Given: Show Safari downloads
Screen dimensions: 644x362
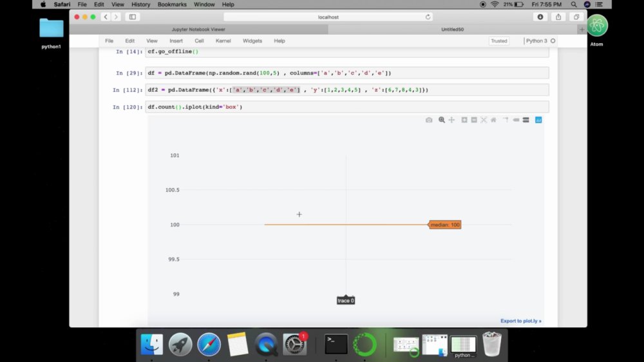Looking at the screenshot, I should (x=540, y=17).
